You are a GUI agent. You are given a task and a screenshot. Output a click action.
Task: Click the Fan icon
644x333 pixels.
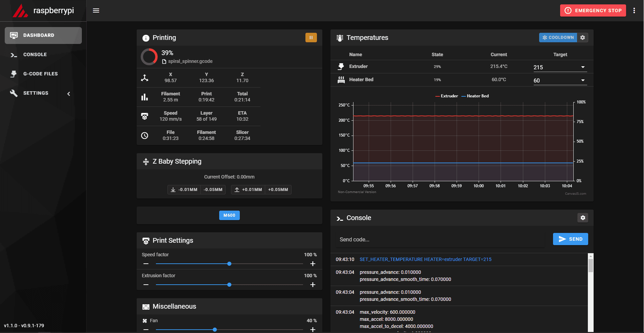coord(145,321)
